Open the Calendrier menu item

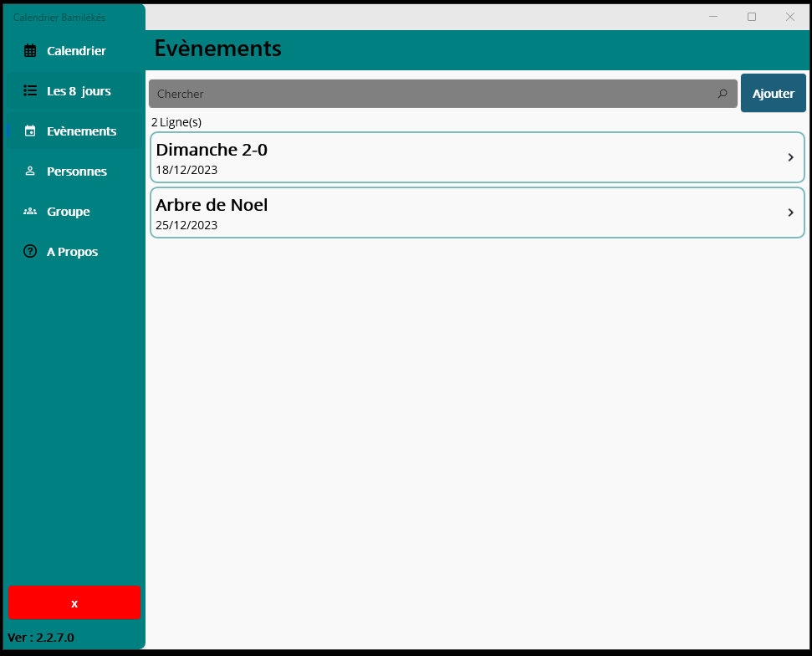[76, 51]
